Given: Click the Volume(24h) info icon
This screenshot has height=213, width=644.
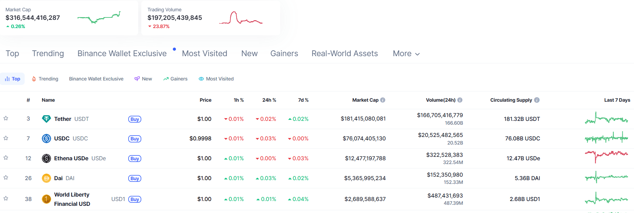Looking at the screenshot, I should (460, 100).
